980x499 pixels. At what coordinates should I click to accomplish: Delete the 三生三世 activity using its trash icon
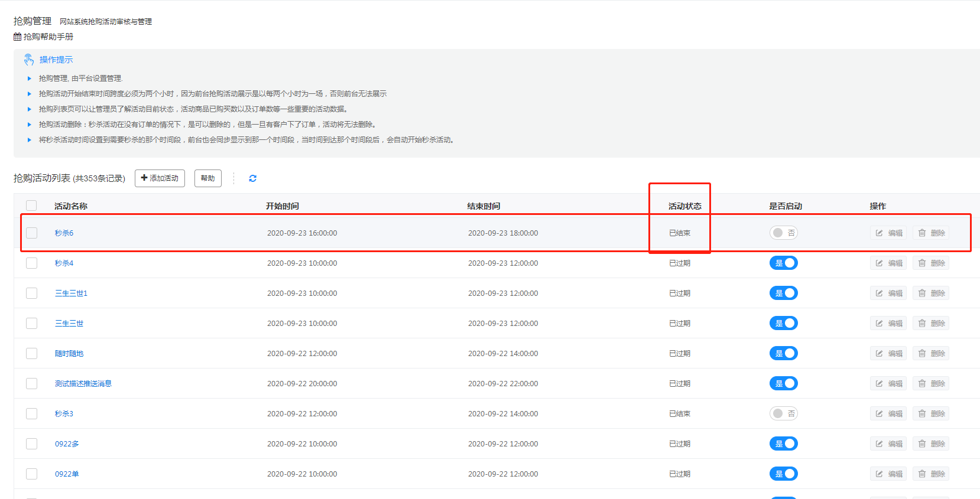coord(922,324)
